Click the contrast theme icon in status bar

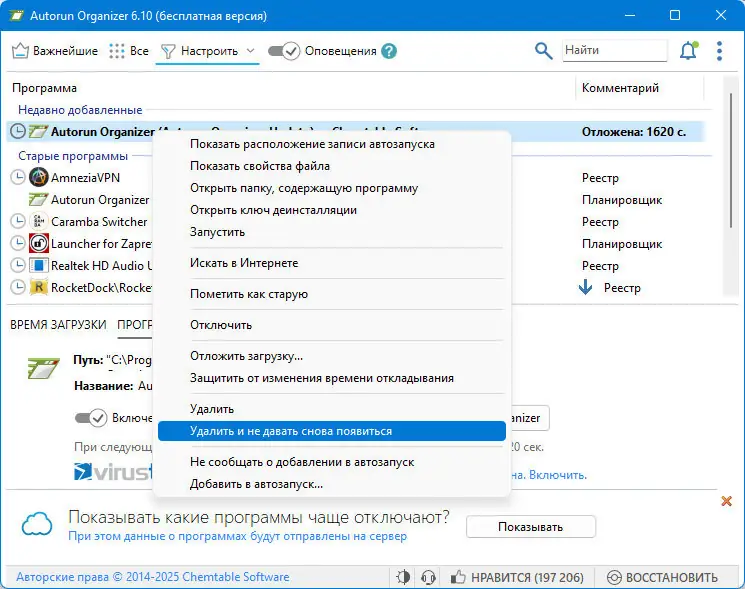pyautogui.click(x=403, y=577)
